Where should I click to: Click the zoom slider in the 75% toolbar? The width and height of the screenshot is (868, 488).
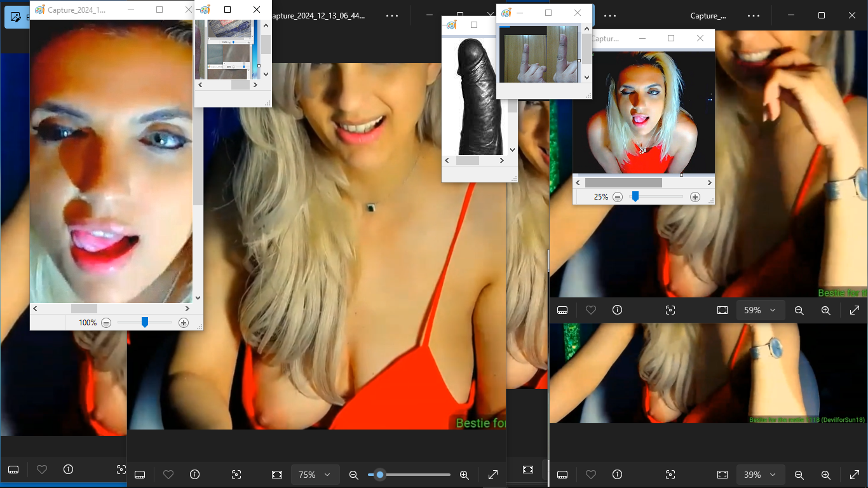[x=409, y=475]
